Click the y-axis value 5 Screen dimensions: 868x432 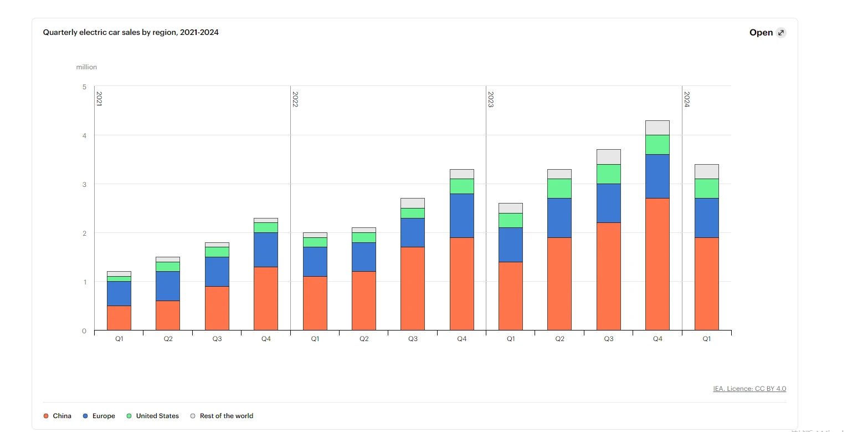(84, 87)
